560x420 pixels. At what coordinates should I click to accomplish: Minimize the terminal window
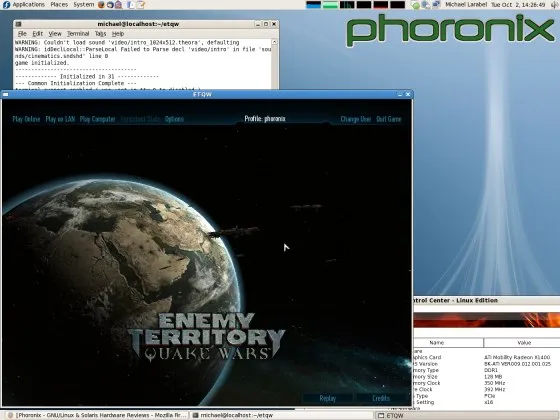258,24
